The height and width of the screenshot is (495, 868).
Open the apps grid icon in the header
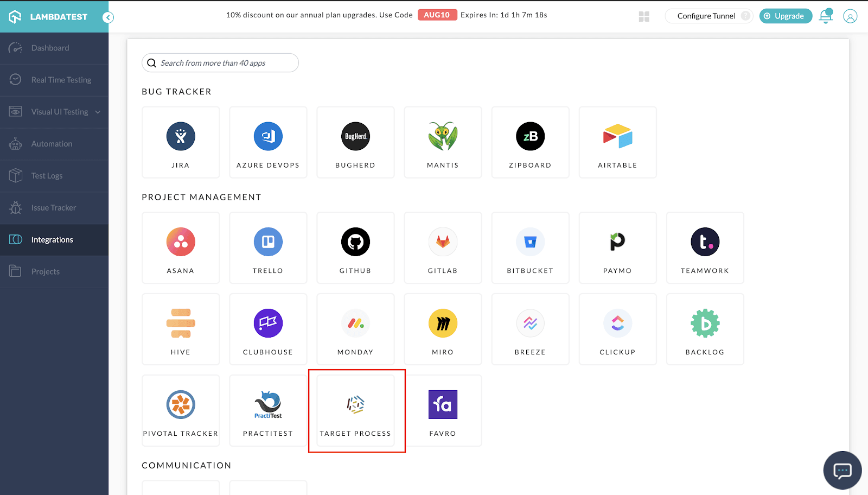click(644, 16)
